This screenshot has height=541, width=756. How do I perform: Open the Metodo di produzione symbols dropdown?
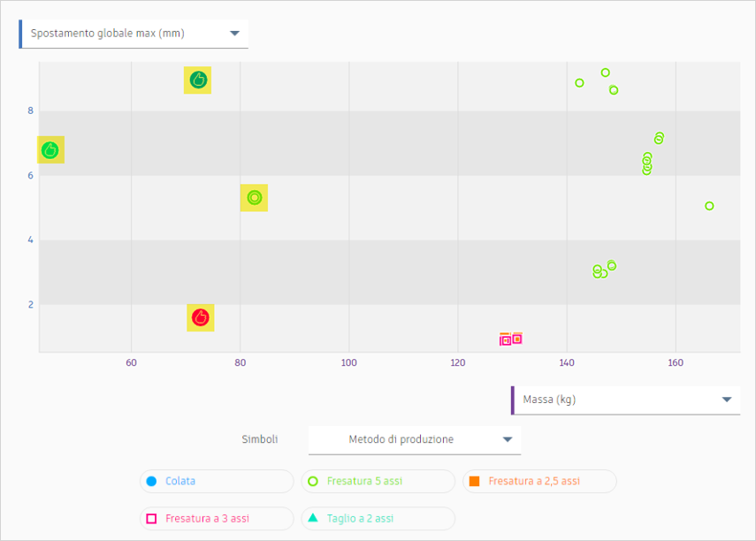pyautogui.click(x=414, y=438)
